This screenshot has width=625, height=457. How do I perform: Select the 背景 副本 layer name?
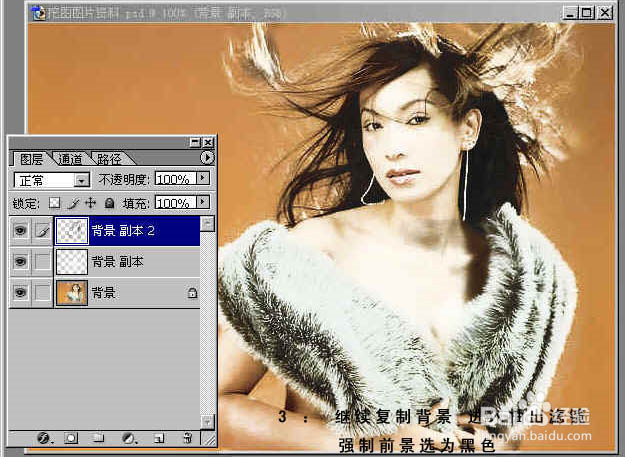[x=117, y=262]
